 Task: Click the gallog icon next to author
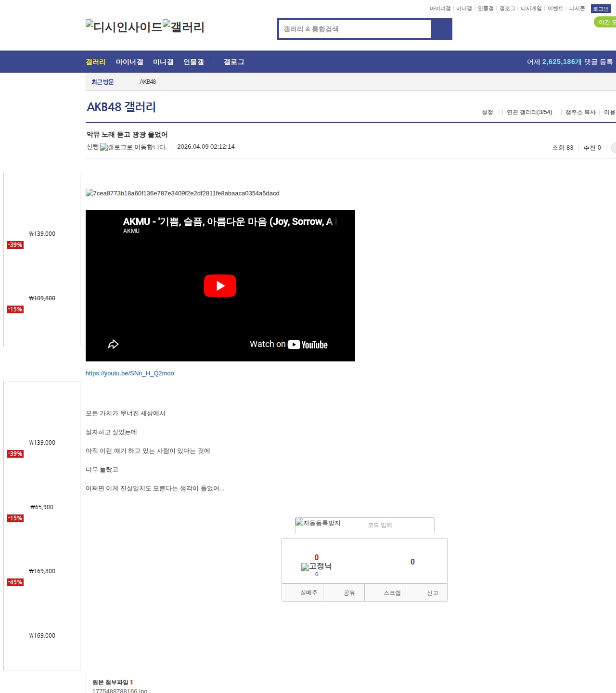click(133, 147)
